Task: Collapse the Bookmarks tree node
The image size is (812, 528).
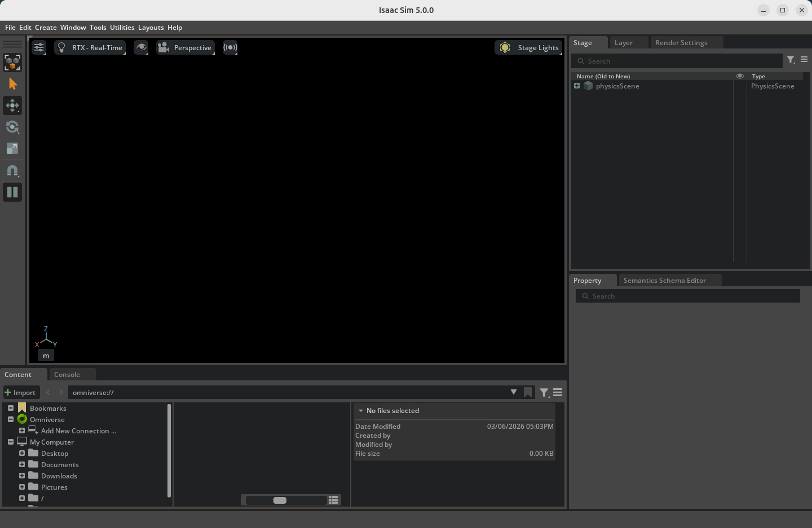Action: 11,408
